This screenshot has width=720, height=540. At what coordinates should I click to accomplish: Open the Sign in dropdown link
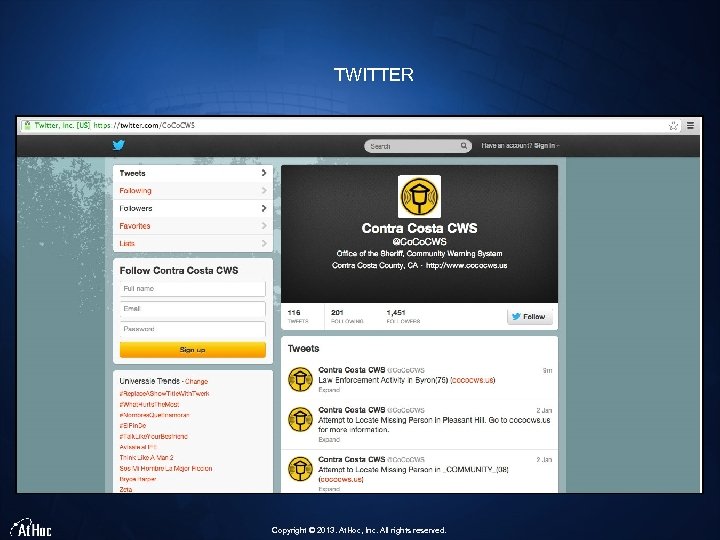point(546,146)
